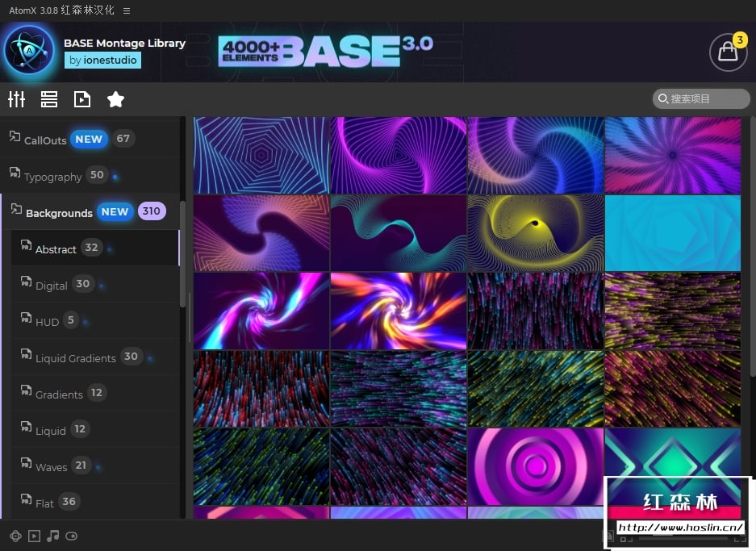Select the teal wave on purple thumbnail
Viewport: 756px width, 551px height.
pos(399,233)
